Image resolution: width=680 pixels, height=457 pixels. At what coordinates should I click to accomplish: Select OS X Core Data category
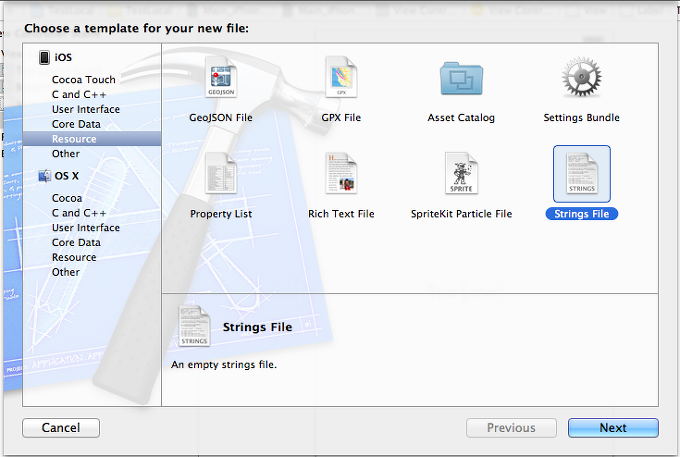tap(76, 242)
